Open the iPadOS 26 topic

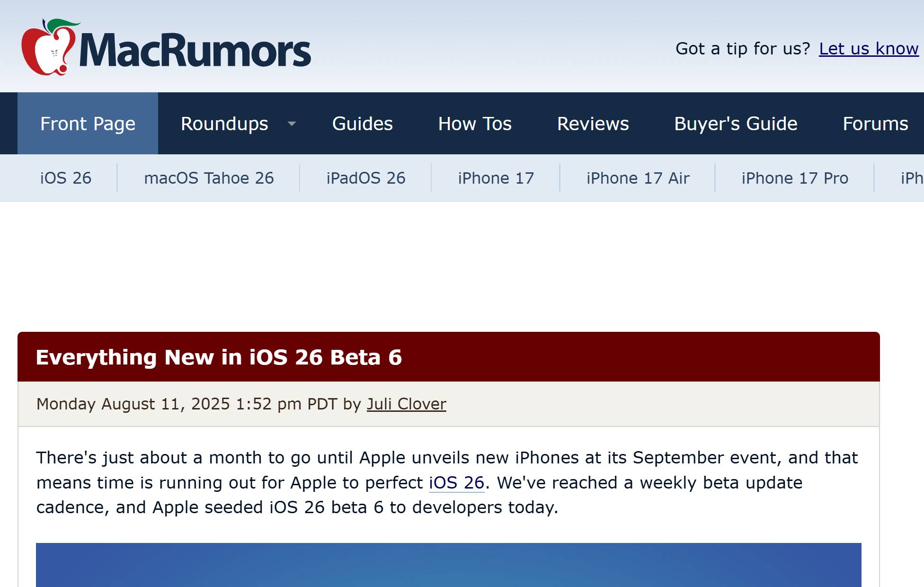coord(366,178)
